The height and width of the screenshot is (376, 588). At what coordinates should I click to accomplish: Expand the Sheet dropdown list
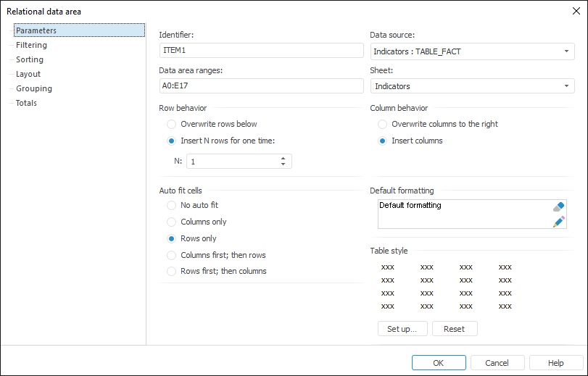(566, 86)
